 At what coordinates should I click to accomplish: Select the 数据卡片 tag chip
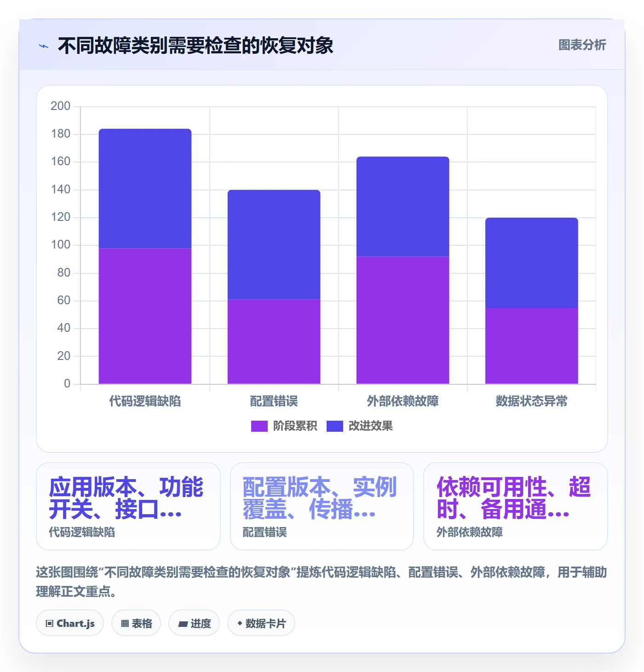261,623
